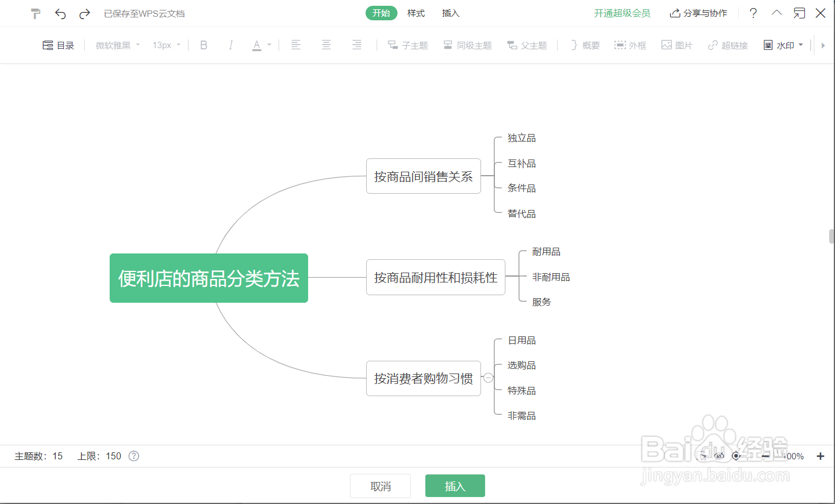Add a 外框 boundary

630,45
